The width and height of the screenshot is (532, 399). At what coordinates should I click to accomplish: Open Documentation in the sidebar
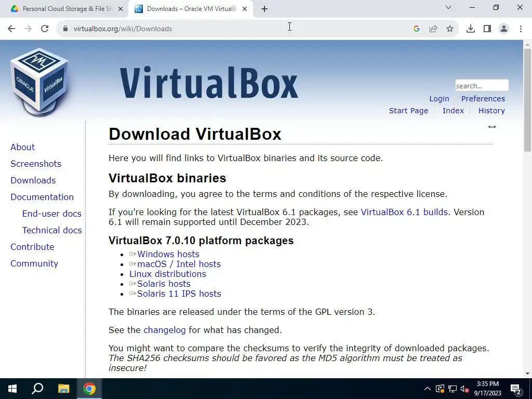pyautogui.click(x=42, y=197)
